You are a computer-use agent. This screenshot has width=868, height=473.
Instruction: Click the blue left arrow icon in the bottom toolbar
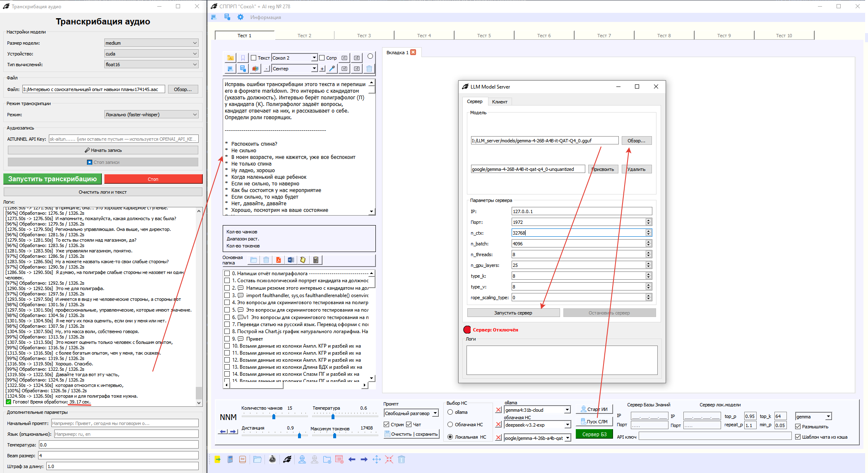(x=352, y=459)
